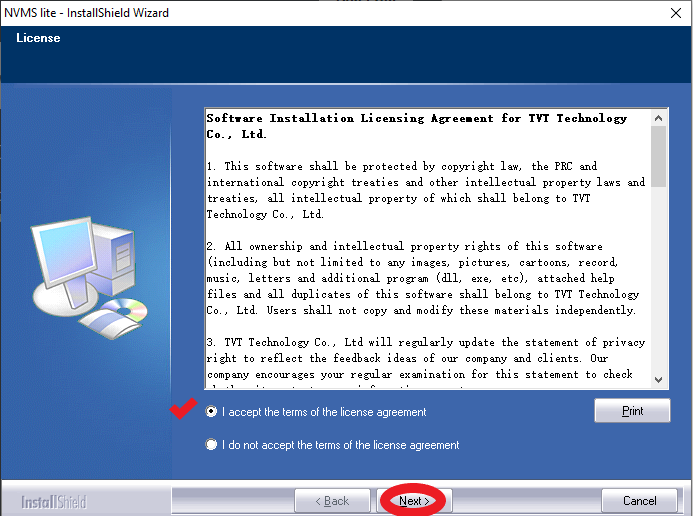The width and height of the screenshot is (693, 516).
Task: Choose "I do not accept" radio option
Action: point(211,444)
